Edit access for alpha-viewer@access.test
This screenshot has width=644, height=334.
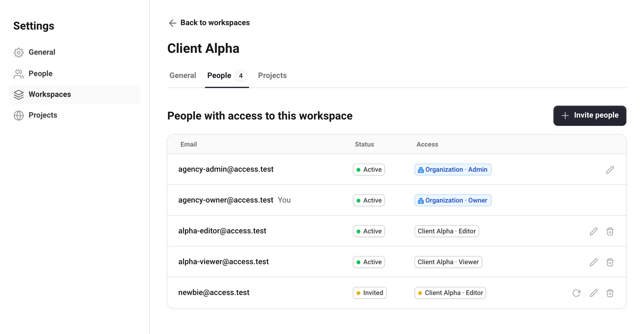(x=593, y=262)
